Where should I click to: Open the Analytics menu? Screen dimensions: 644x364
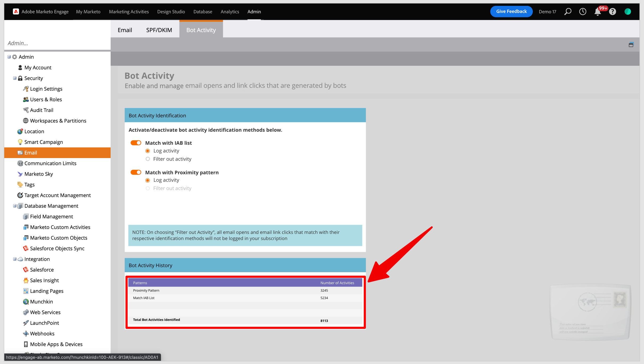pyautogui.click(x=230, y=11)
